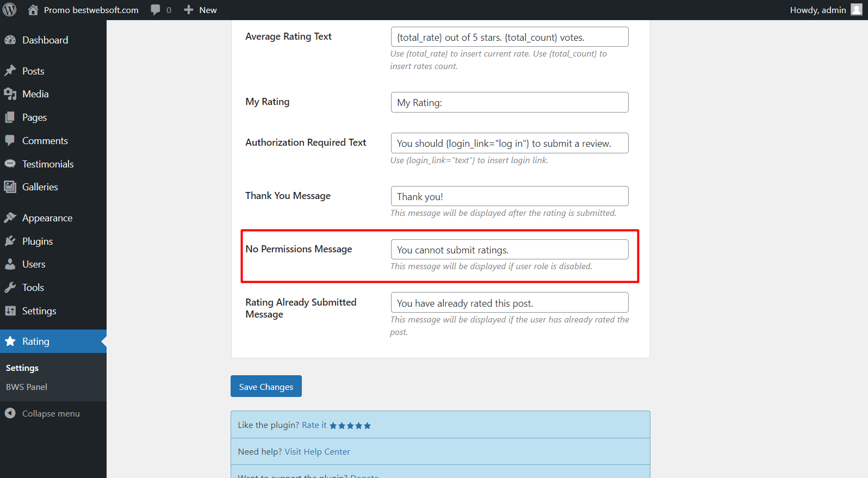Focus the Thank You Message field
Screen dimensions: 868x478
click(x=510, y=196)
